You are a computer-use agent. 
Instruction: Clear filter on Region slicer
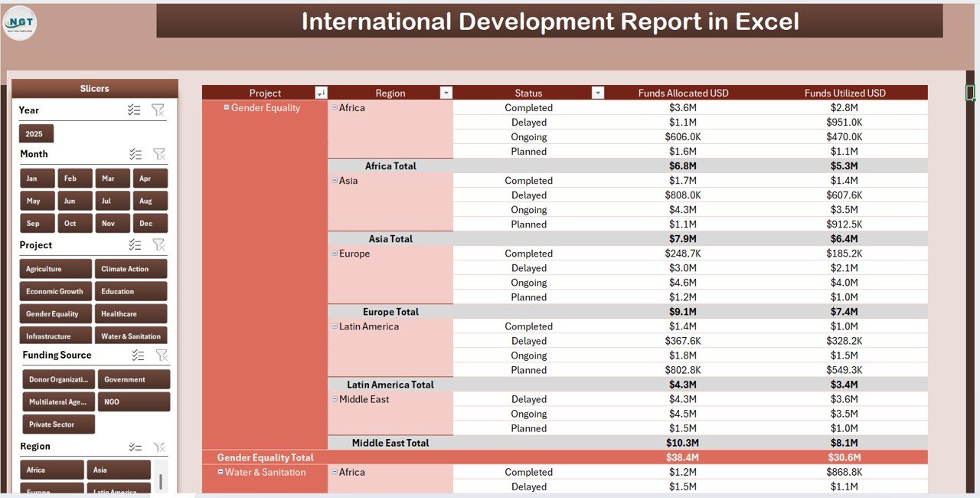pos(158,447)
